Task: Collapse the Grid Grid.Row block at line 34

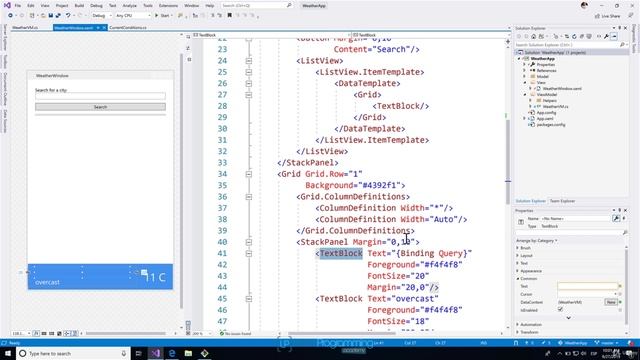Action: point(249,174)
